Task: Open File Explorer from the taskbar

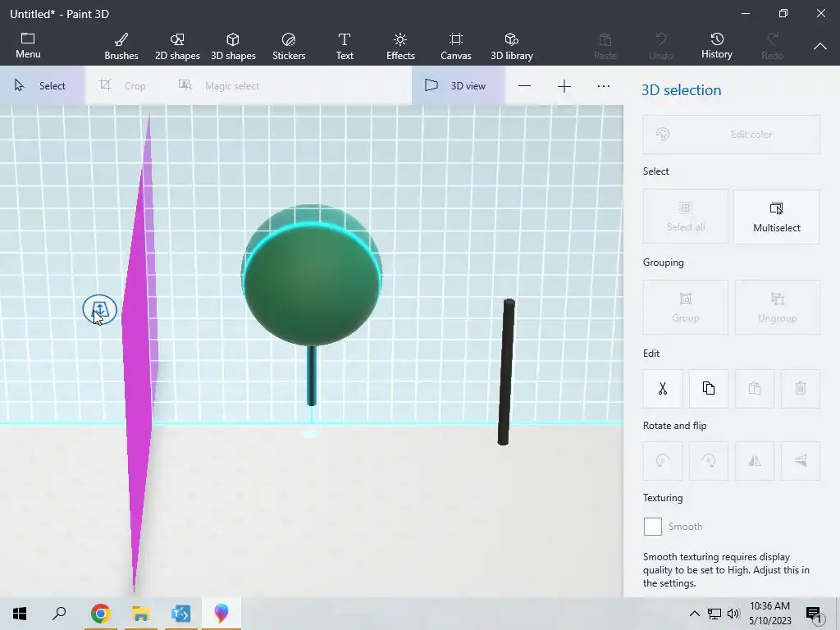Action: click(141, 614)
